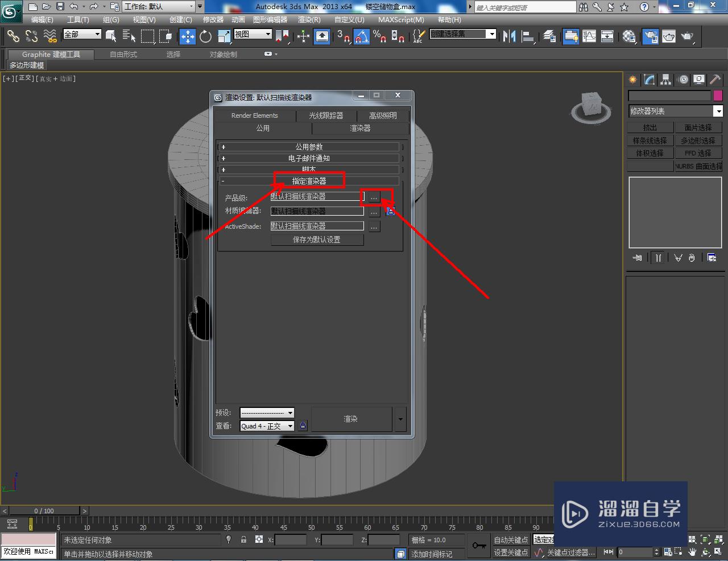This screenshot has height=561, width=728.
Task: Click the object color pink swatch
Action: coord(718,96)
